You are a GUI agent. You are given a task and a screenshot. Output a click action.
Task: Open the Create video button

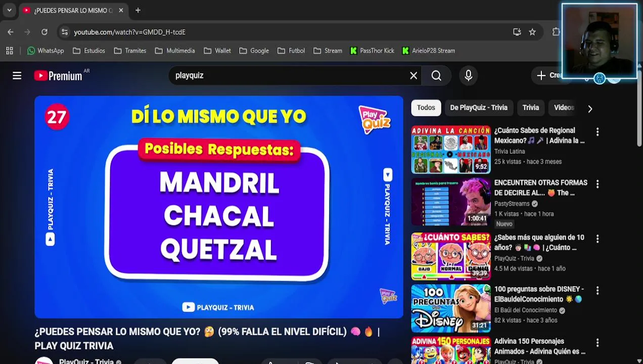[x=549, y=76]
